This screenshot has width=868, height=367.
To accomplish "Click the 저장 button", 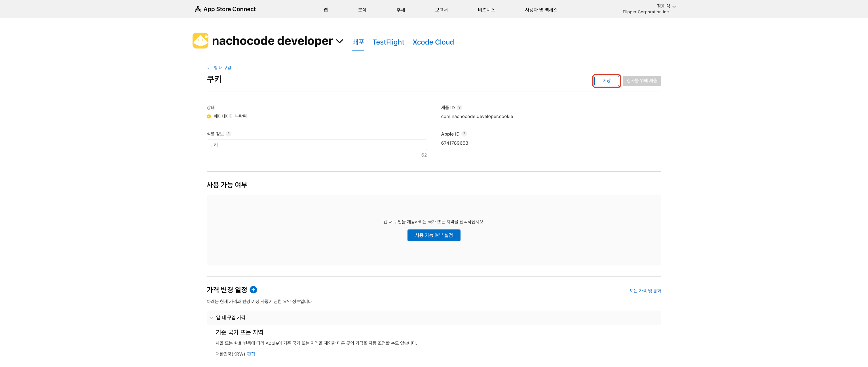I will click(x=606, y=81).
